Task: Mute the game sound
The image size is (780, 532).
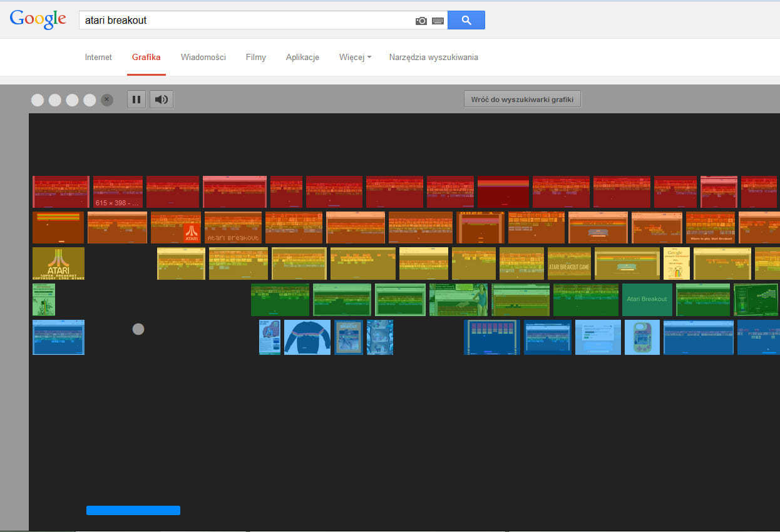Action: click(162, 100)
